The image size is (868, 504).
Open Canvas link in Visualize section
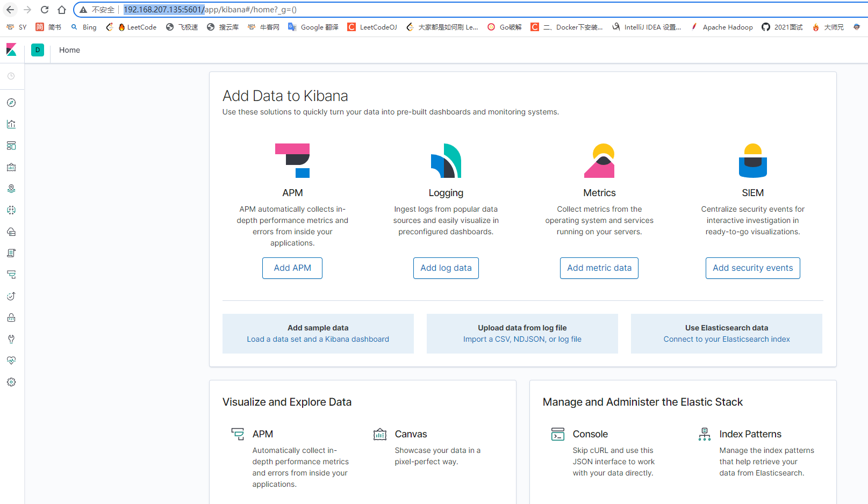click(411, 434)
